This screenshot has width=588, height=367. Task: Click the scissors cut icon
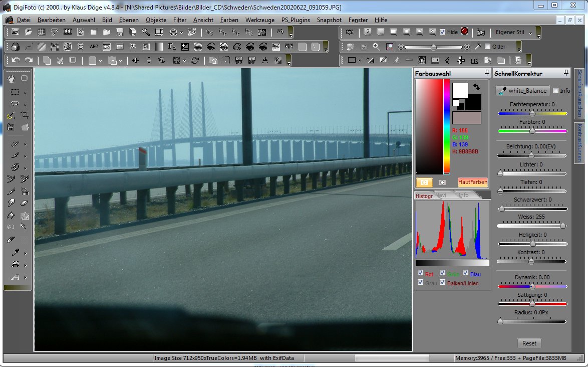pos(60,60)
